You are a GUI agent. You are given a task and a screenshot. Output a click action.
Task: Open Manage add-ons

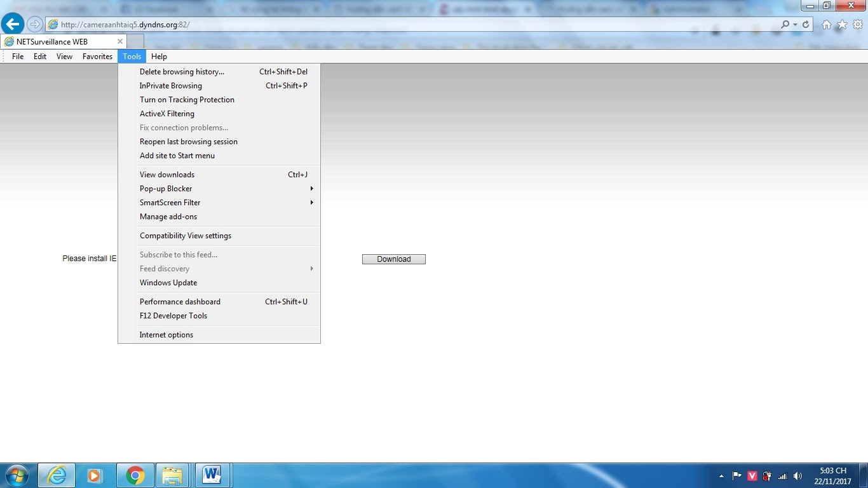[219, 217]
